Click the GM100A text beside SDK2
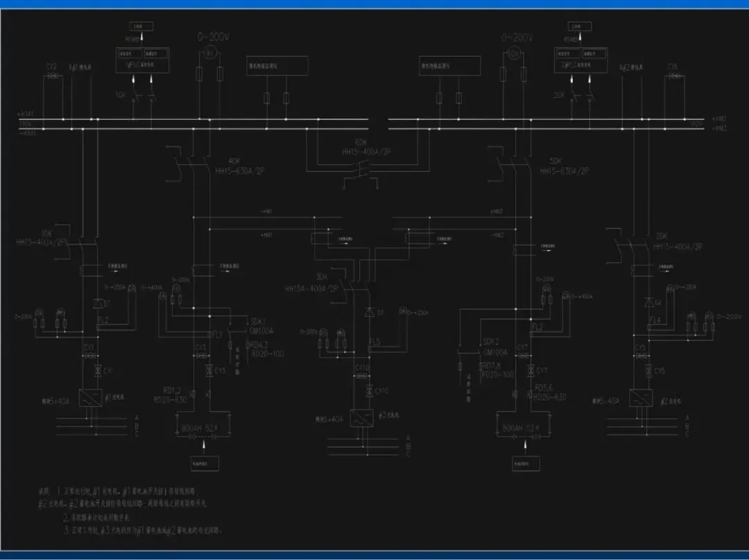This screenshot has height=560, width=749. 495,353
